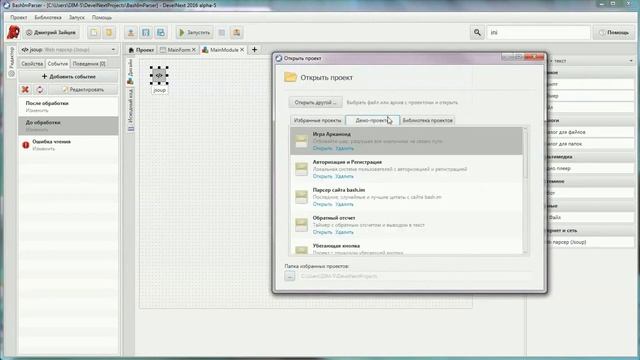This screenshot has height=360, width=640.
Task: Click the Помощь button in the toolbar
Action: [x=614, y=32]
